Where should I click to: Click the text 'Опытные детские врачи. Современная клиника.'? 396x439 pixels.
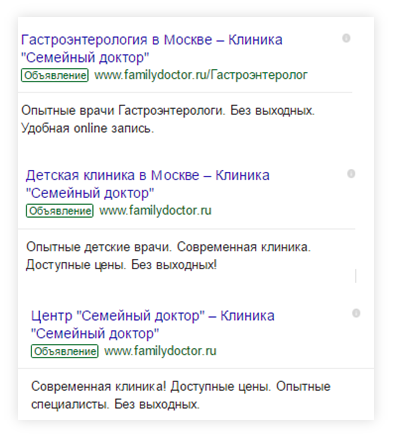(x=168, y=247)
